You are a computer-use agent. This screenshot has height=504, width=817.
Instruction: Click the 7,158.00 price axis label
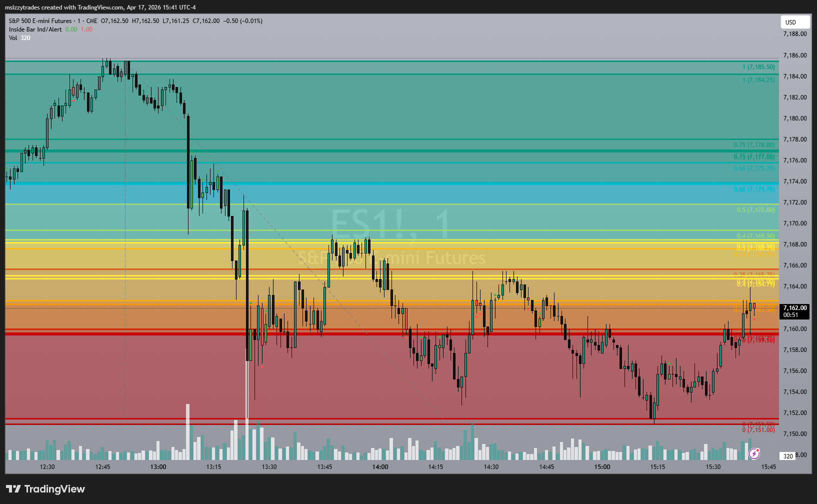795,350
